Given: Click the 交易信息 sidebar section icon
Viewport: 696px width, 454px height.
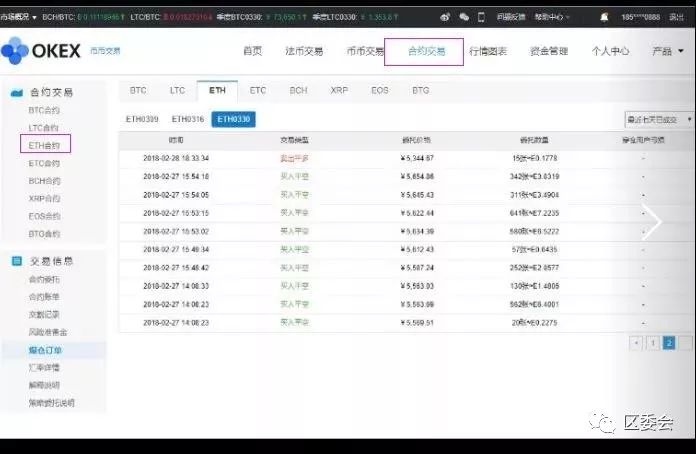Looking at the screenshot, I should 16,261.
